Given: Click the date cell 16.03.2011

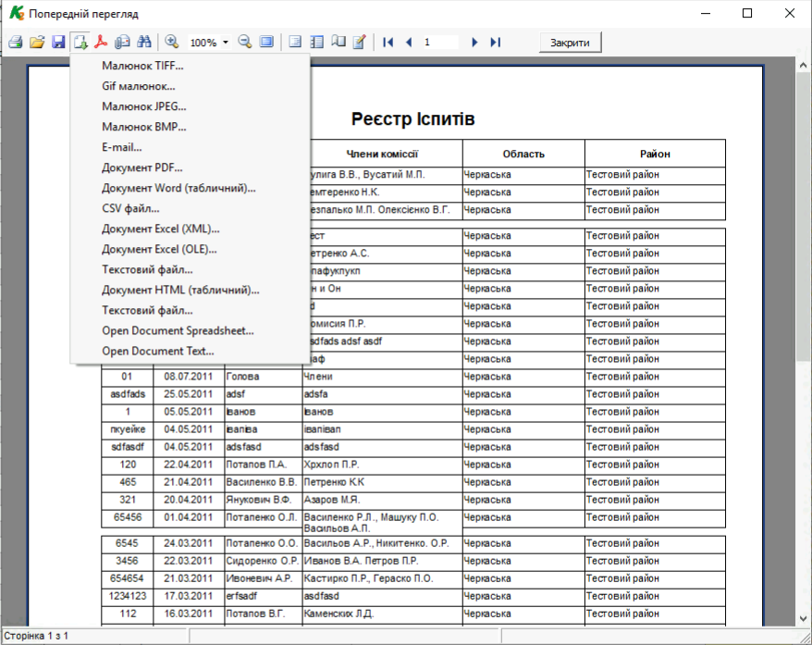Looking at the screenshot, I should coord(189,614).
